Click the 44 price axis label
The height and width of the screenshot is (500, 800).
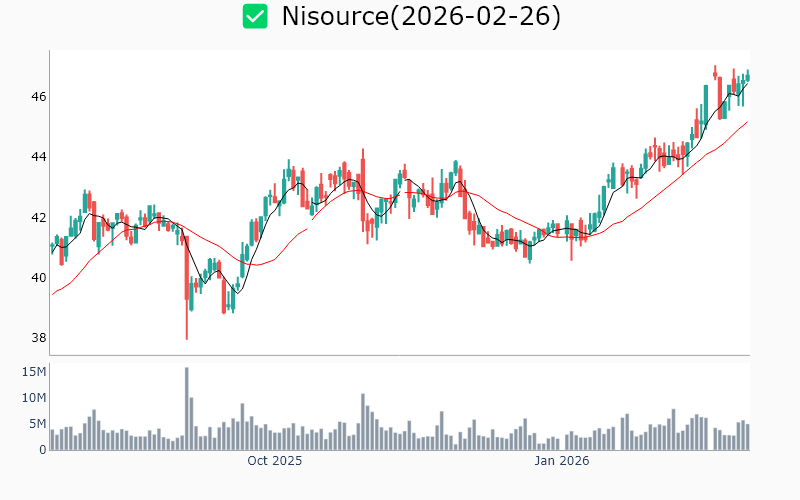36,157
